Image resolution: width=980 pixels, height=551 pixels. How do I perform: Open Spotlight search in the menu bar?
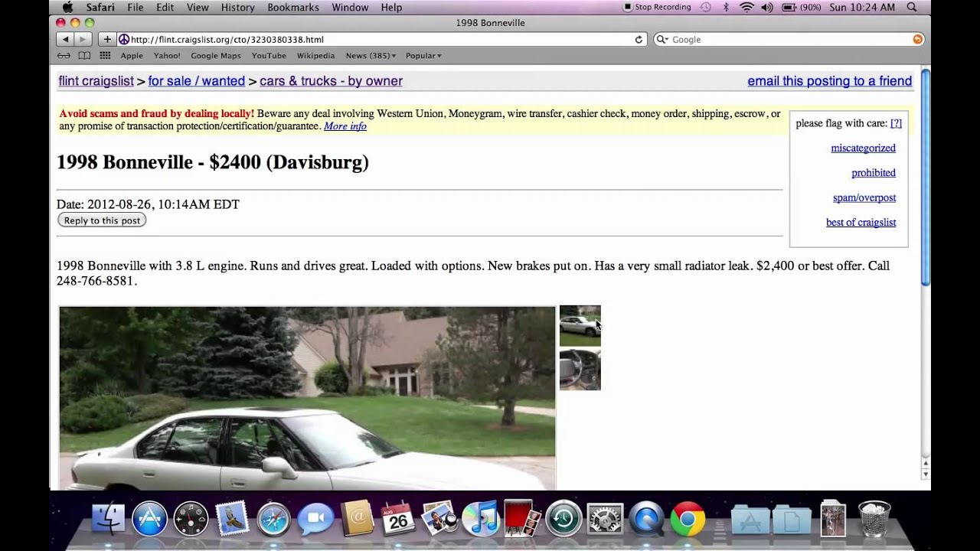(912, 7)
